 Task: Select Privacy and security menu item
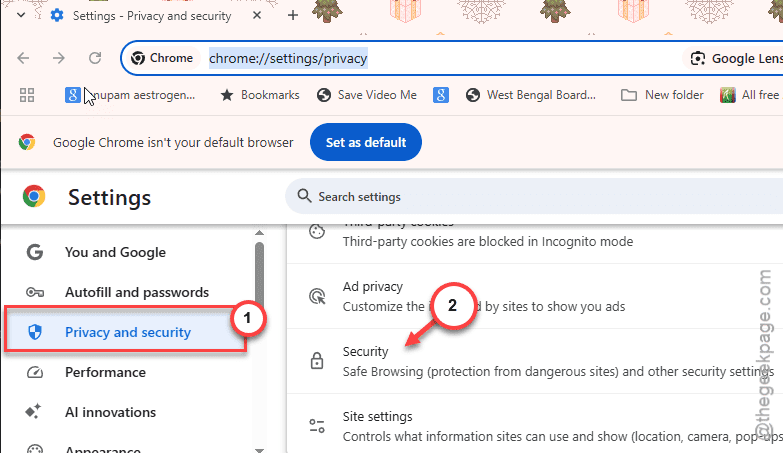click(x=126, y=330)
